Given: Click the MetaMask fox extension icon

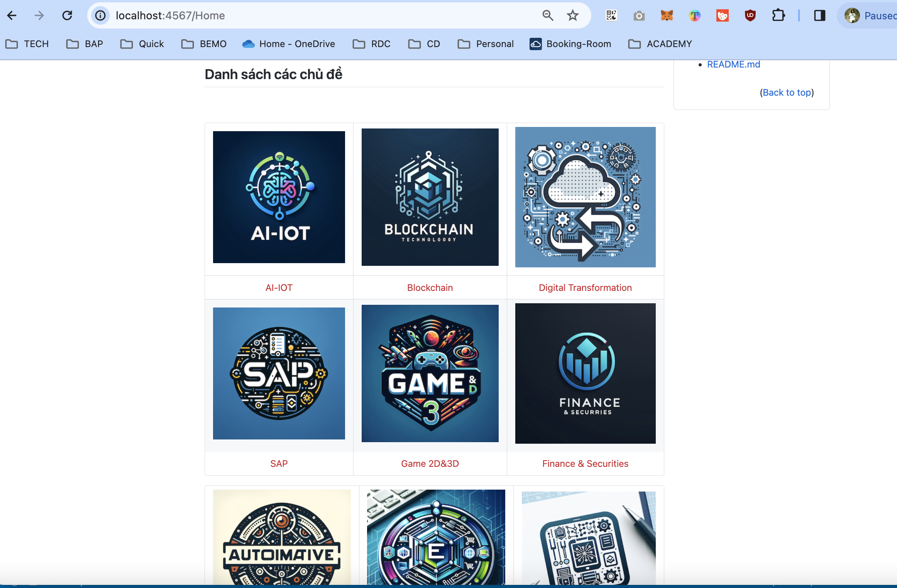Looking at the screenshot, I should click(667, 15).
